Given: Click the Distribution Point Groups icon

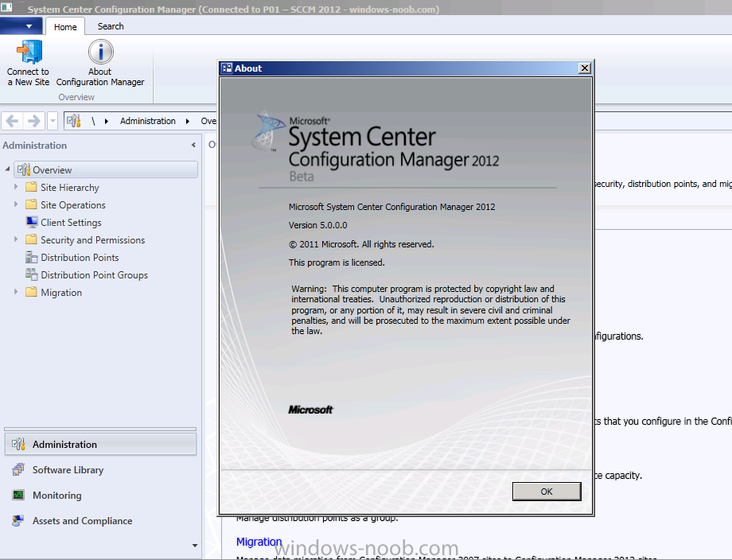Looking at the screenshot, I should (x=31, y=274).
